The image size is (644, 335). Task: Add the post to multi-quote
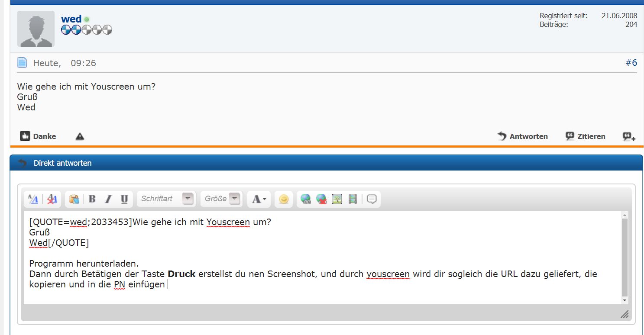pyautogui.click(x=629, y=136)
